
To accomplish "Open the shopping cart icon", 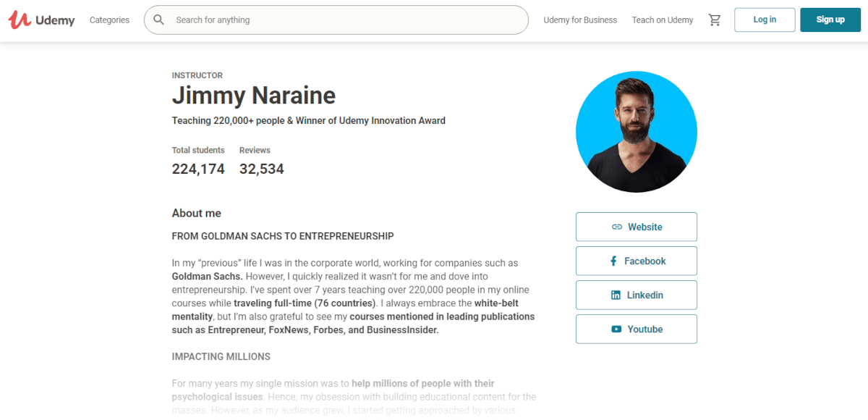I will [x=715, y=20].
